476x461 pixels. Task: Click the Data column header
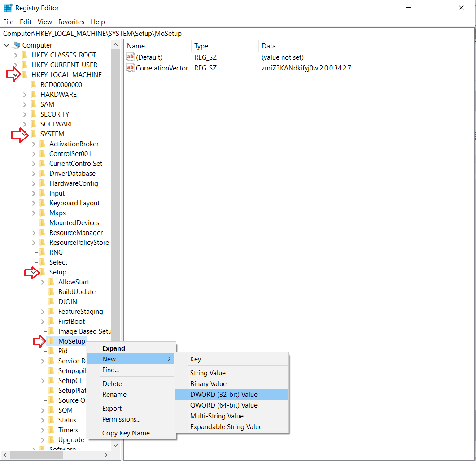pyautogui.click(x=340, y=46)
